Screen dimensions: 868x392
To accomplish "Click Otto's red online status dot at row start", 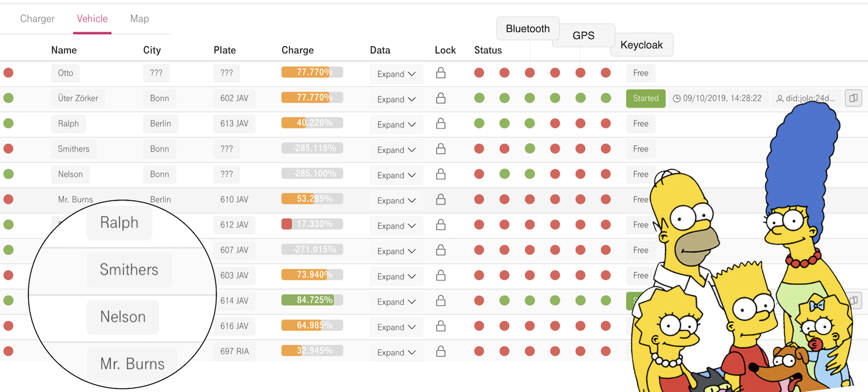I will tap(8, 73).
